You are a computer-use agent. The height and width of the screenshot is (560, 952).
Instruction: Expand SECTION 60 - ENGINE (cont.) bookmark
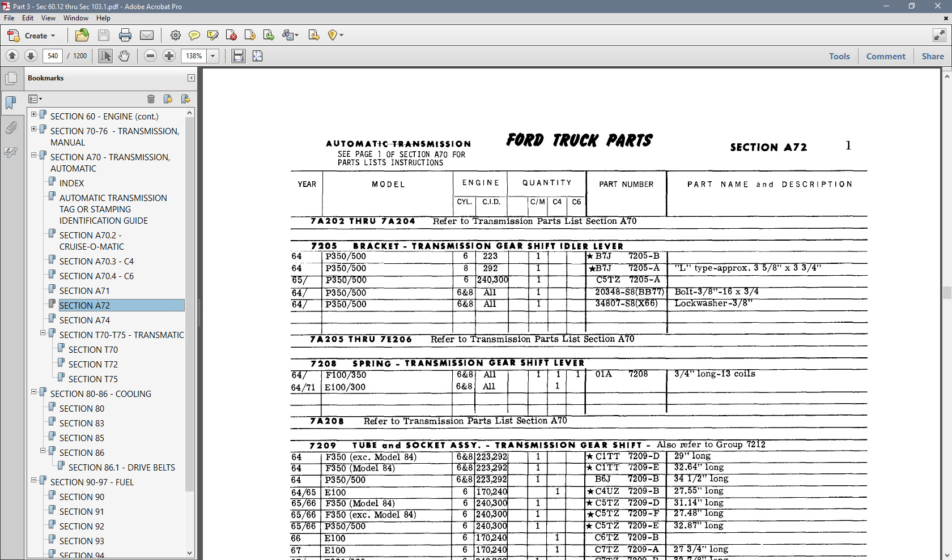click(x=33, y=114)
